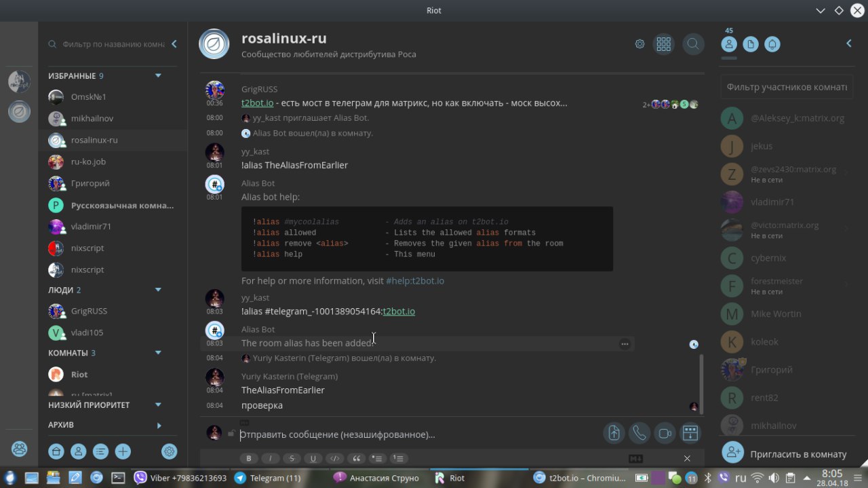Viewport: 868px width, 488px height.
Task: Start chat via person icon
Action: pyautogui.click(x=79, y=451)
